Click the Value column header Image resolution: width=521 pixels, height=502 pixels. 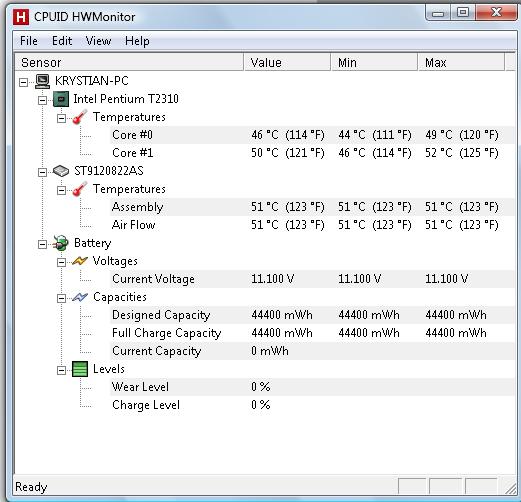coord(287,62)
